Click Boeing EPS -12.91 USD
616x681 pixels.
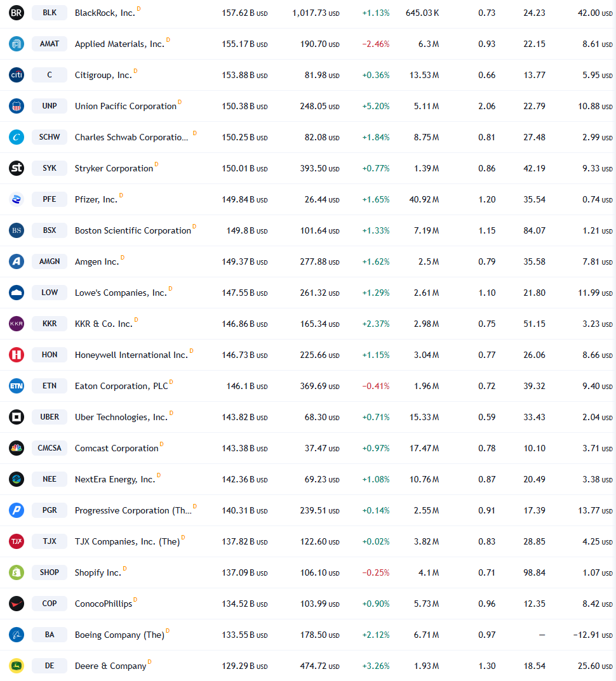(593, 635)
